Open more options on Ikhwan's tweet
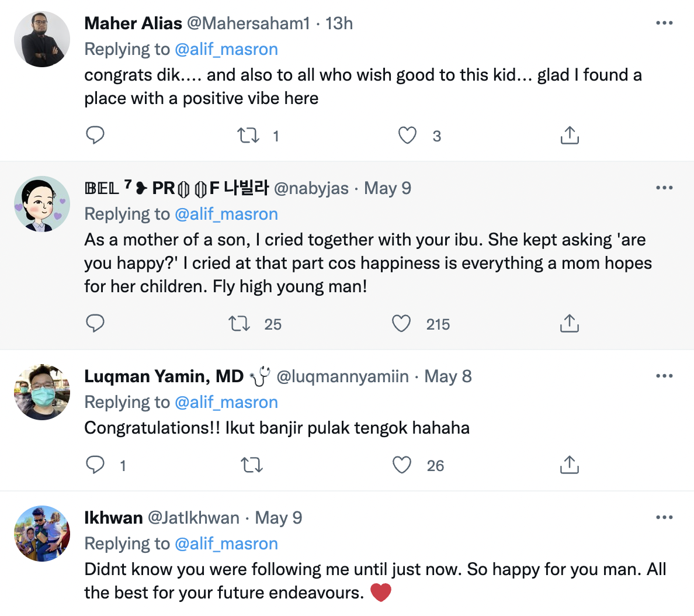694x616 pixels. (664, 518)
